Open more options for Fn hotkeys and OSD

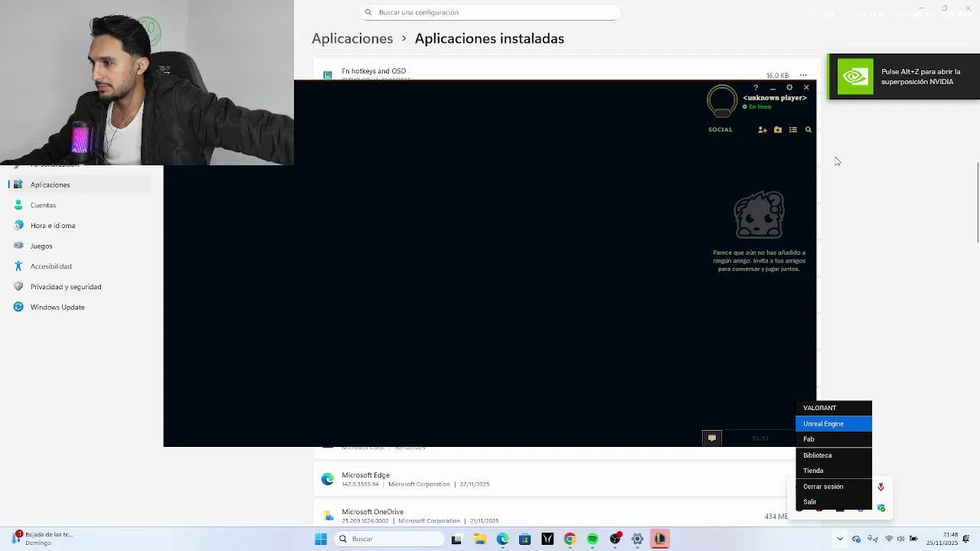(803, 75)
